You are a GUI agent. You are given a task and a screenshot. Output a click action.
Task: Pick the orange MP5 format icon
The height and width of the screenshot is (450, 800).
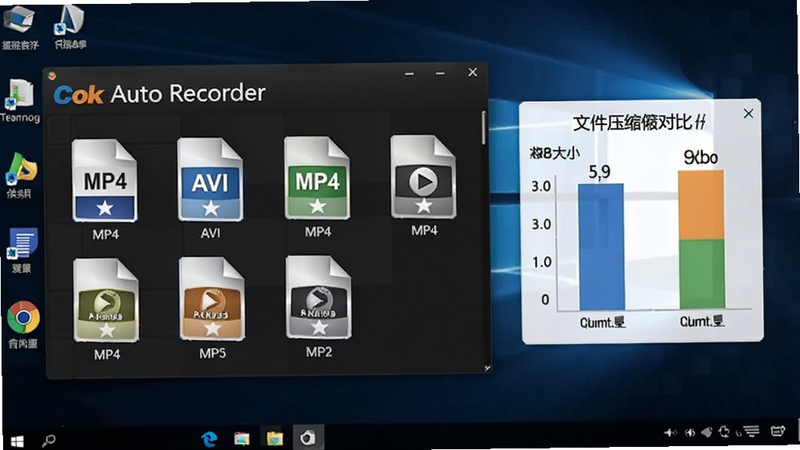coord(212,298)
